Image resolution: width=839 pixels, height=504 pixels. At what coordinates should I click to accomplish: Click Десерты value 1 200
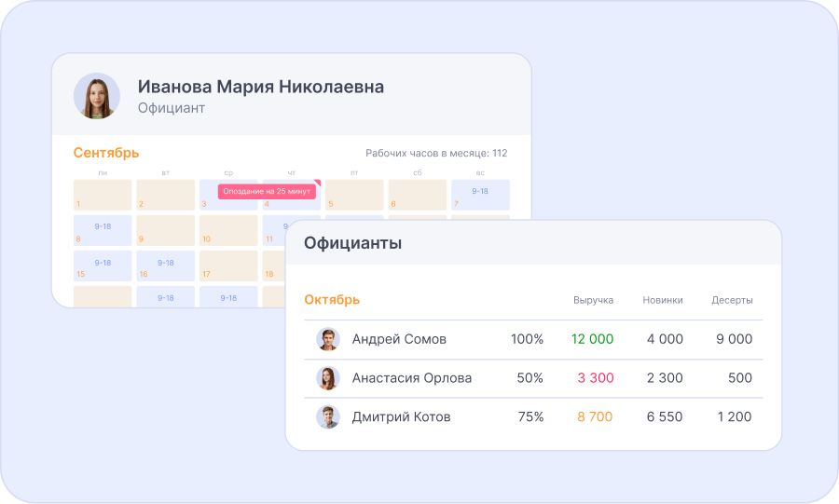click(735, 416)
